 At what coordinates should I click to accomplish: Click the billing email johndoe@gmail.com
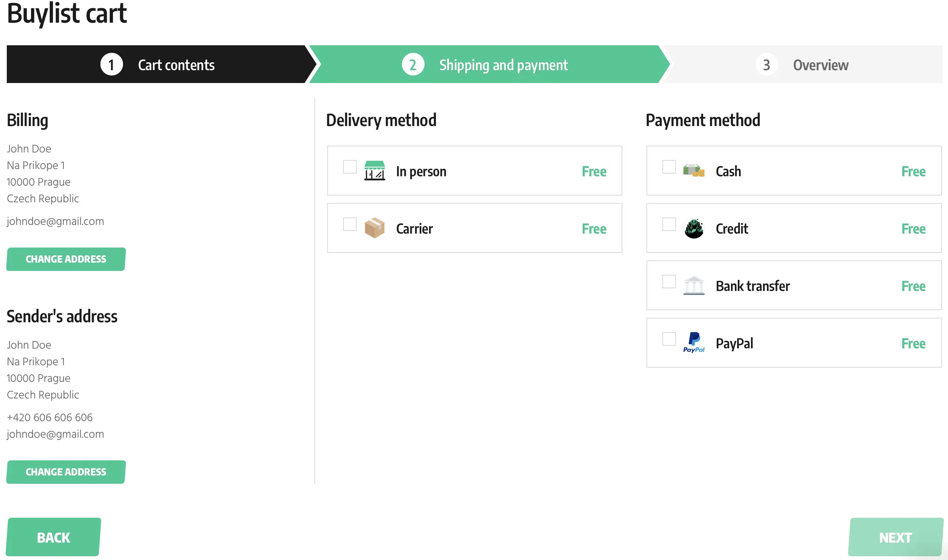pyautogui.click(x=55, y=222)
